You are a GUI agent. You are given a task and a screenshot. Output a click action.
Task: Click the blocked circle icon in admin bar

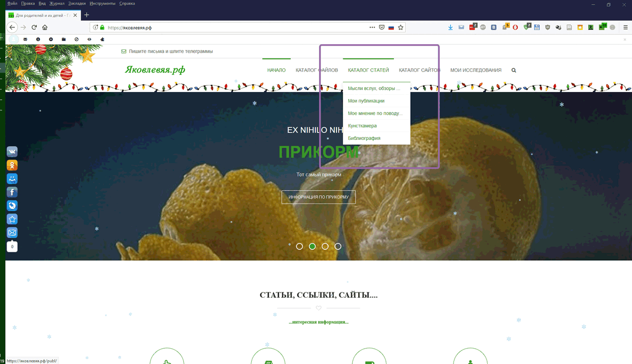tap(76, 39)
